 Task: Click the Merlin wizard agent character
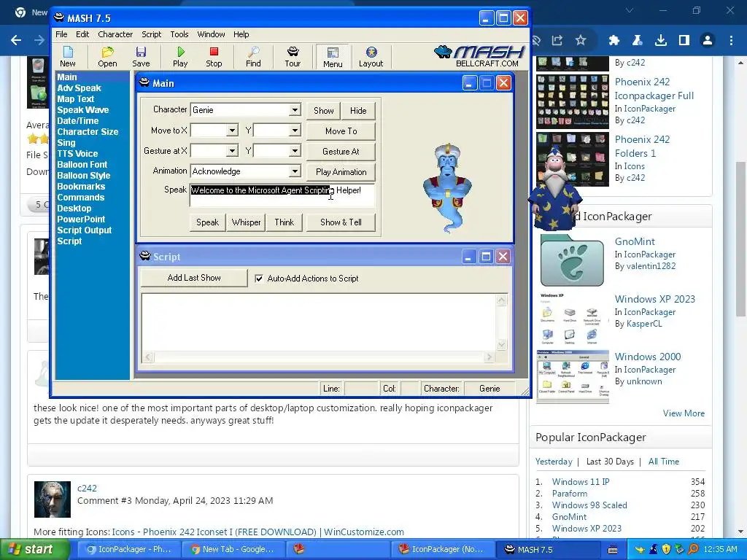(x=555, y=188)
